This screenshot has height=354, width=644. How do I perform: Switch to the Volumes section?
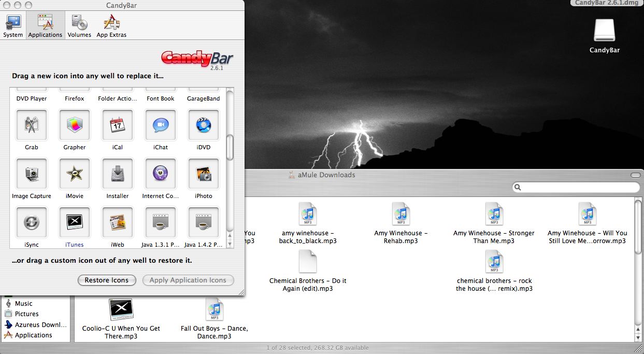(79, 26)
